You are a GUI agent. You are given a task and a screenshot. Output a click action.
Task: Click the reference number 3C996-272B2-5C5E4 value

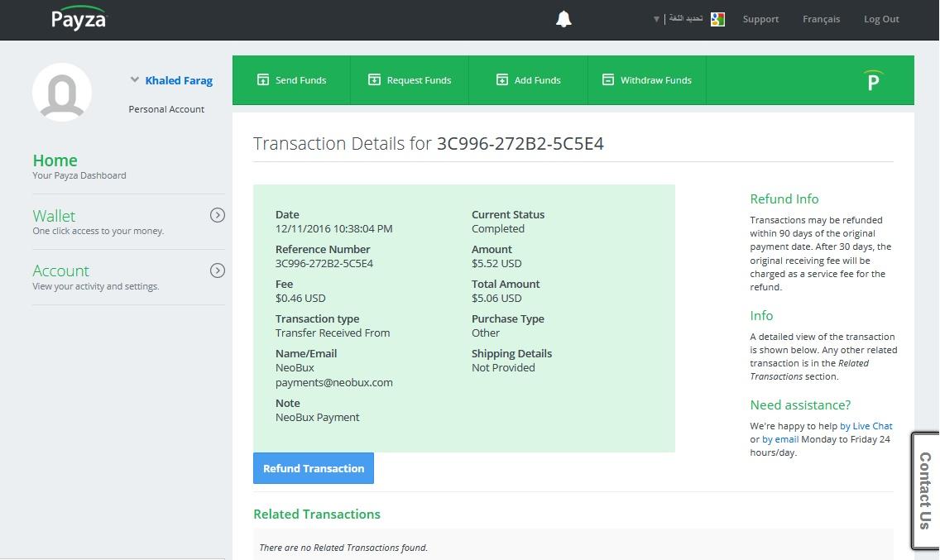(x=324, y=263)
